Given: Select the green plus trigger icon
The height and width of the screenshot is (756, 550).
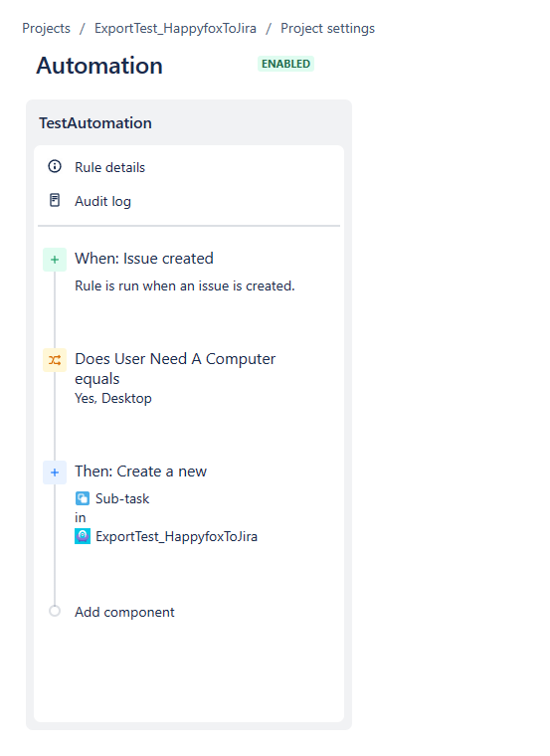Looking at the screenshot, I should pyautogui.click(x=55, y=260).
